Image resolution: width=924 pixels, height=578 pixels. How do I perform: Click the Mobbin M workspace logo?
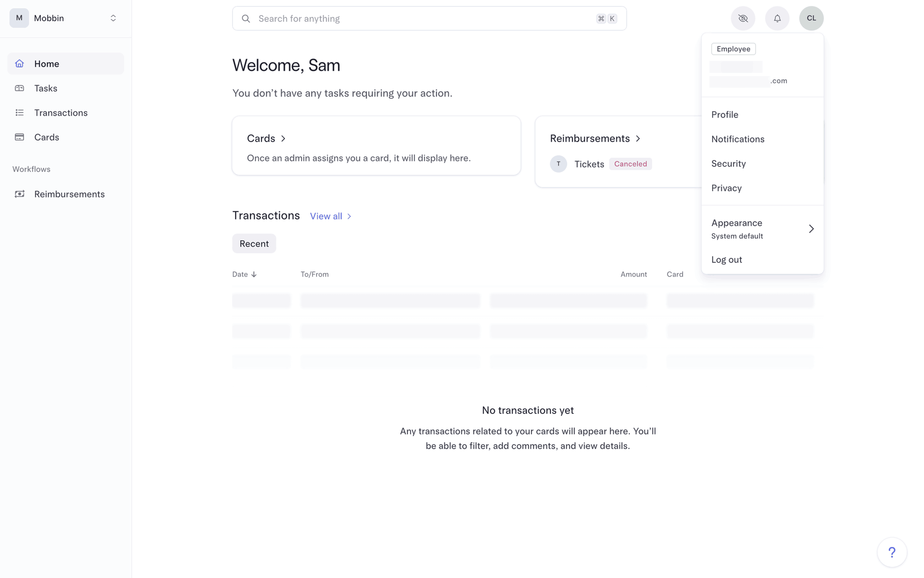point(19,18)
